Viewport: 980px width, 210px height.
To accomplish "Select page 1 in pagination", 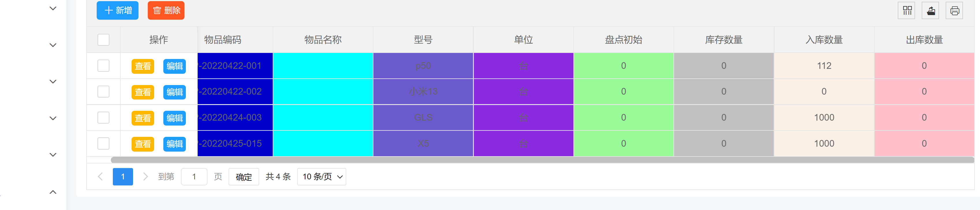I will tap(122, 176).
